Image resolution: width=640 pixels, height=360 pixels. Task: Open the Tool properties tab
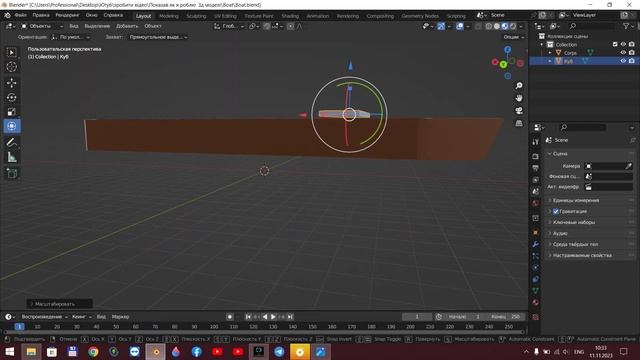(536, 142)
